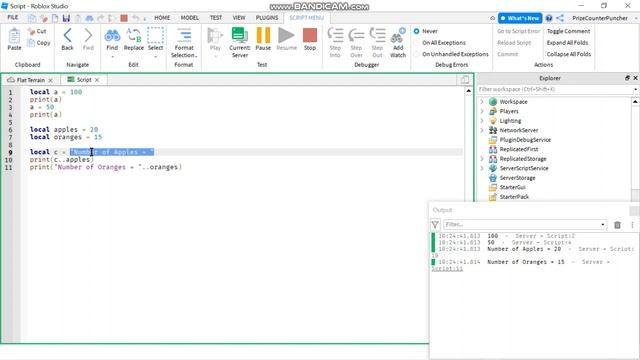640x360 pixels.
Task: Expand the Players tree node
Action: click(x=482, y=111)
